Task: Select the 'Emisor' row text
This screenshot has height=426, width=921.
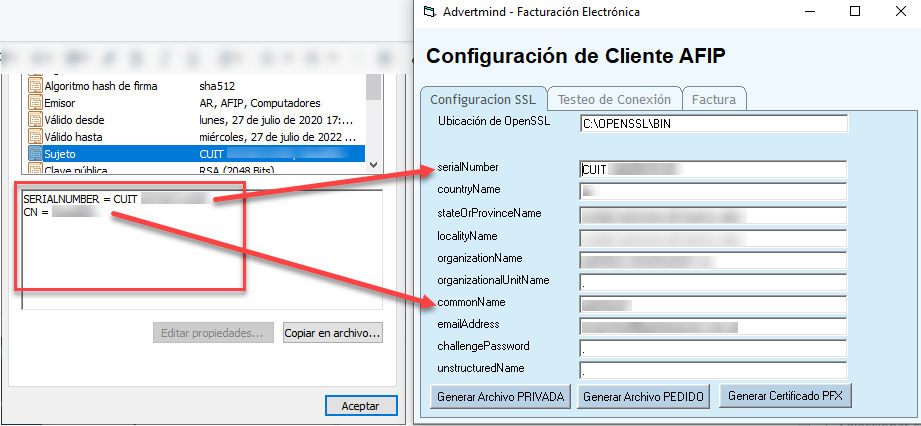Action: 60,103
